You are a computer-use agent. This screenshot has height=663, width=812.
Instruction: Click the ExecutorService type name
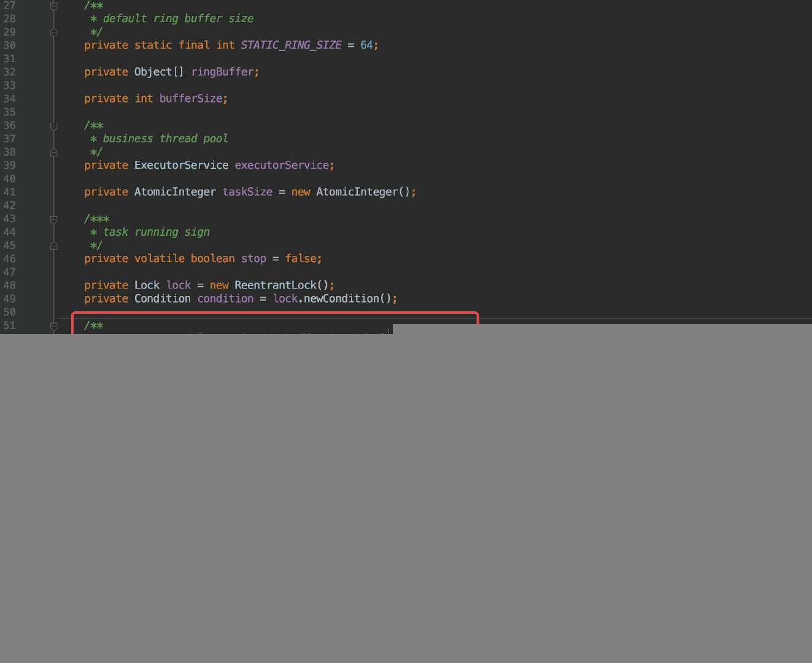181,165
